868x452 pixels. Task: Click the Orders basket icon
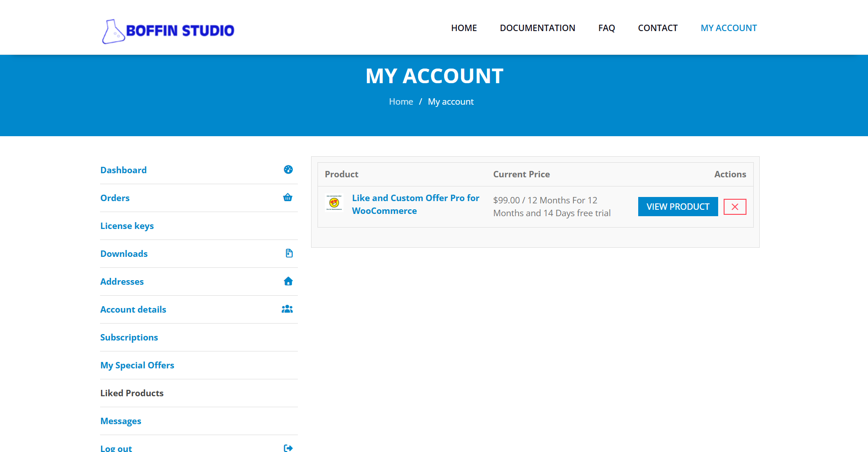click(288, 197)
